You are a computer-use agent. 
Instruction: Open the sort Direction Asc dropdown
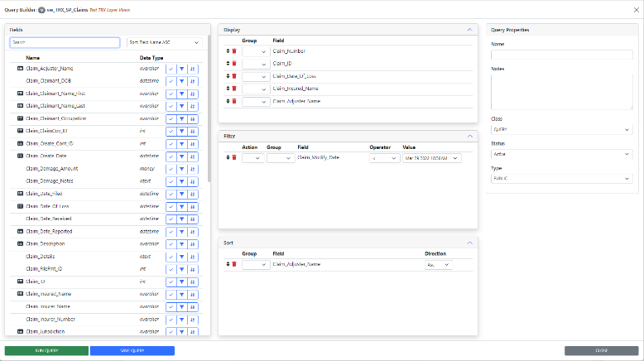coord(439,265)
